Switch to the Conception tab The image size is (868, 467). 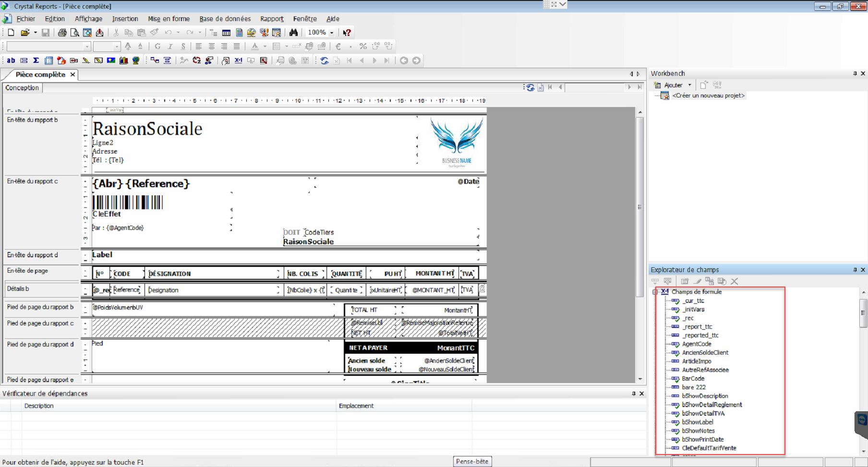coord(22,87)
